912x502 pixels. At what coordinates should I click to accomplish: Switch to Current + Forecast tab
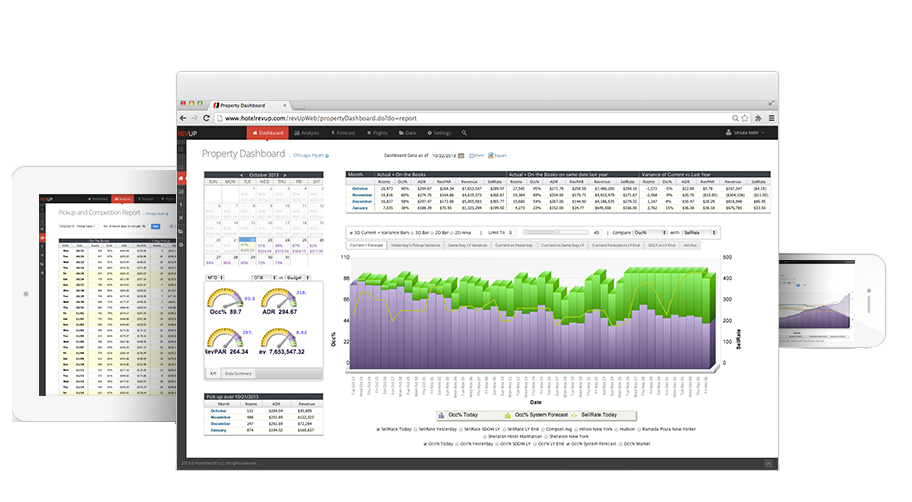[366, 245]
